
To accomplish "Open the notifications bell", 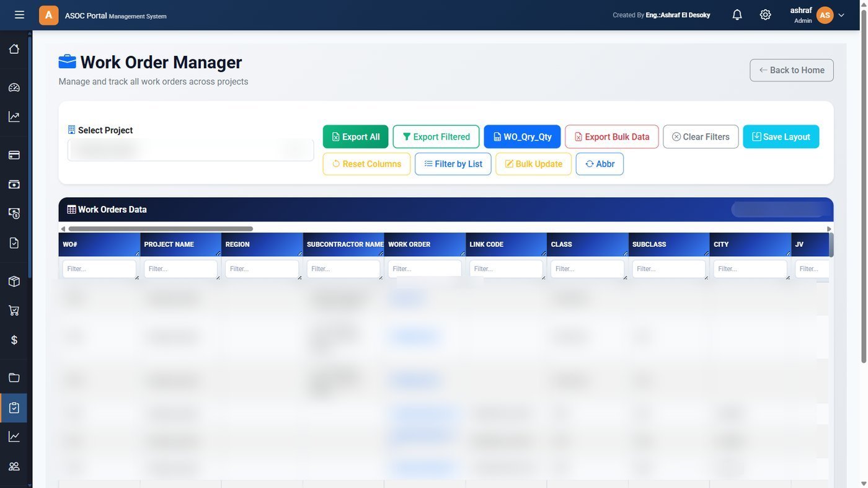I will click(x=737, y=15).
